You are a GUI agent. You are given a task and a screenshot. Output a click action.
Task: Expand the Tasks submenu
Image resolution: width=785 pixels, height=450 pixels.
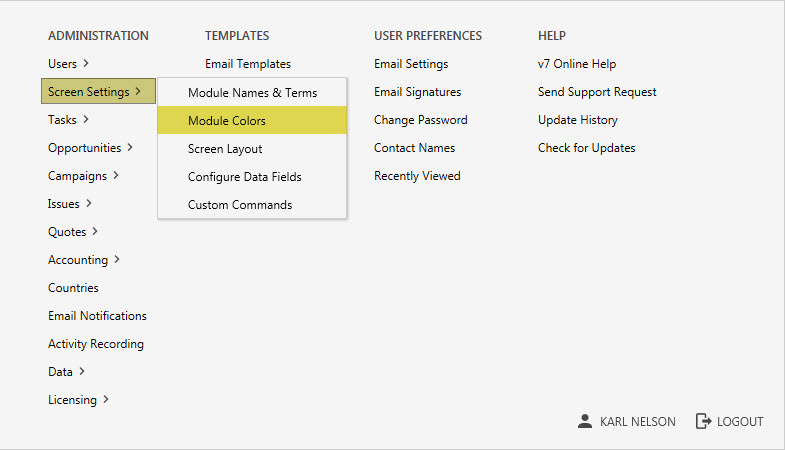click(x=68, y=120)
